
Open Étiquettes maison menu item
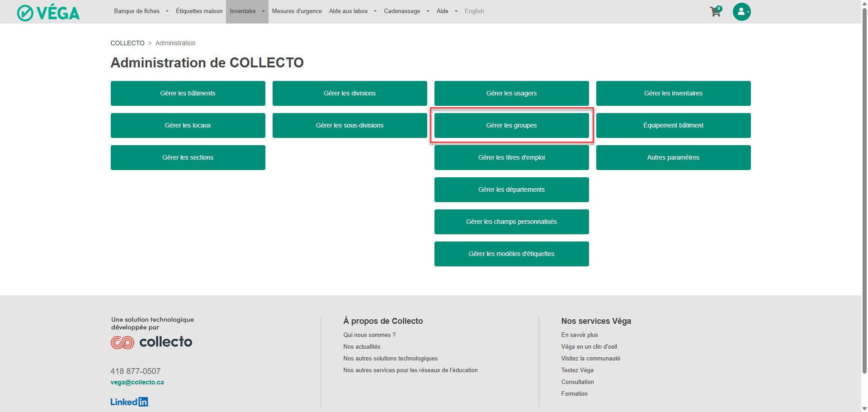pos(199,11)
